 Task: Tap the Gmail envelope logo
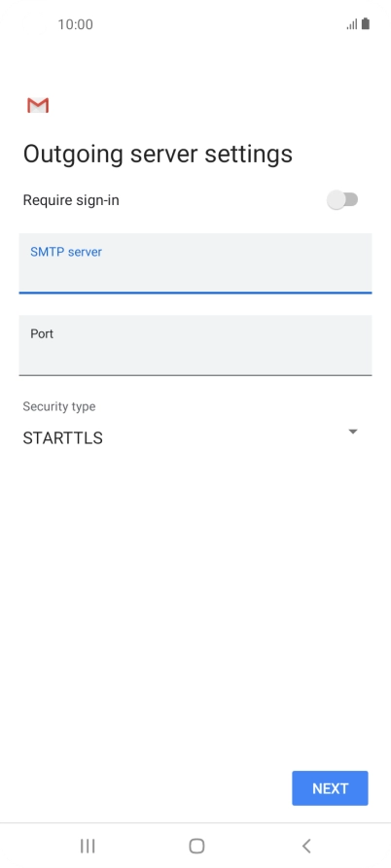point(38,105)
